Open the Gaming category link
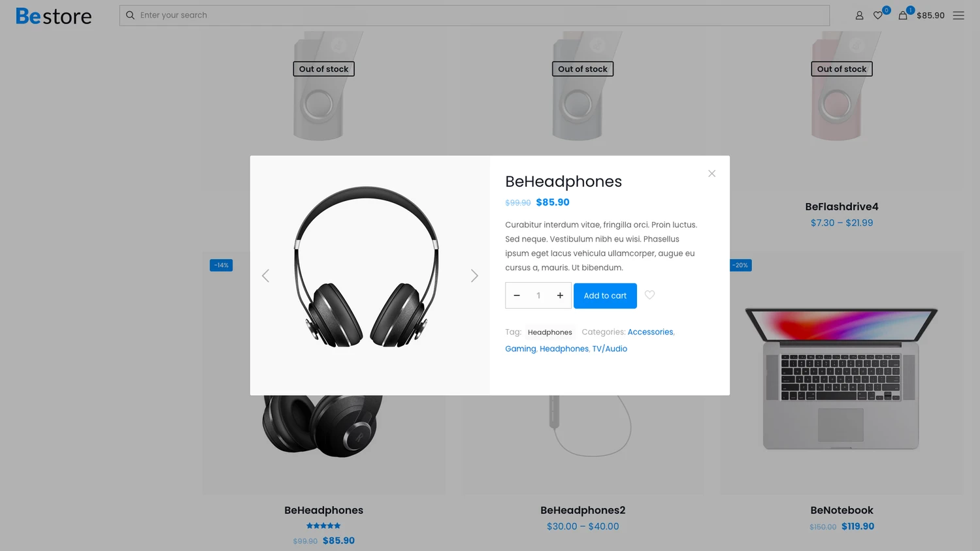The image size is (980, 551). coord(521,349)
